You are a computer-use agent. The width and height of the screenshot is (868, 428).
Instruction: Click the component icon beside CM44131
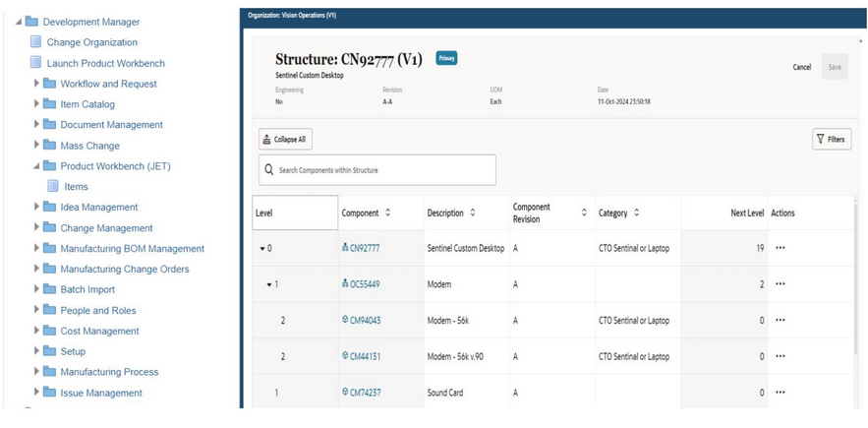click(x=345, y=356)
